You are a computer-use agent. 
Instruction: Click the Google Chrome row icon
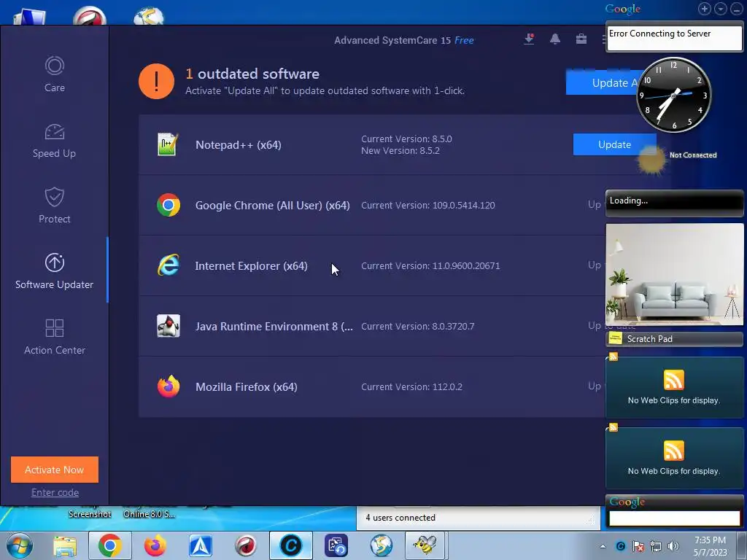point(169,205)
